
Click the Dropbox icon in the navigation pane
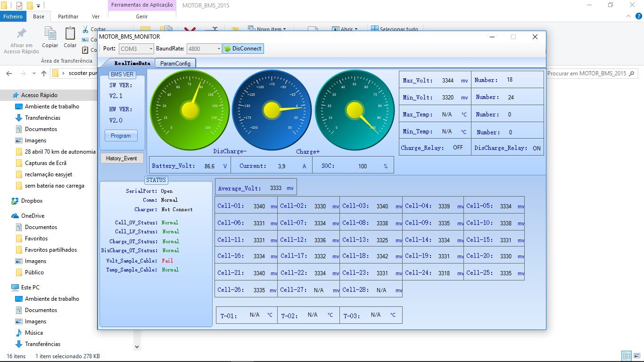pyautogui.click(x=15, y=201)
